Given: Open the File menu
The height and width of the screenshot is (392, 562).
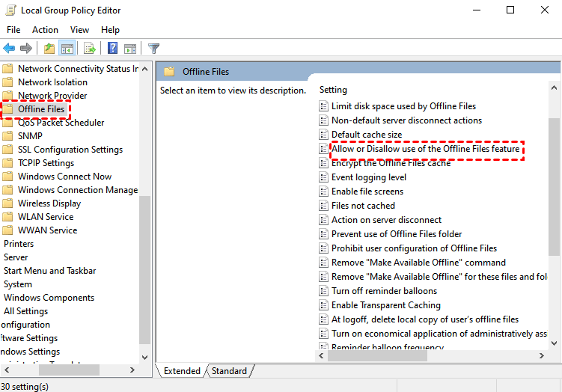Looking at the screenshot, I should (x=13, y=30).
